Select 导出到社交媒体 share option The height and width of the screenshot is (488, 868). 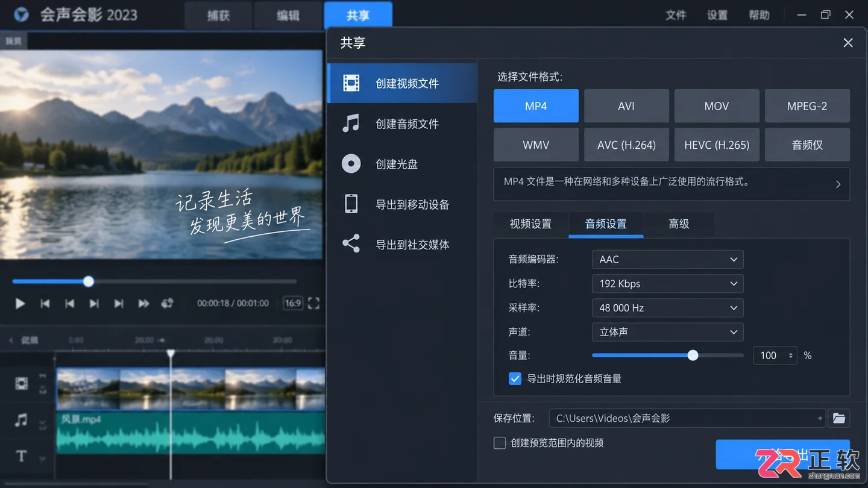click(x=402, y=245)
